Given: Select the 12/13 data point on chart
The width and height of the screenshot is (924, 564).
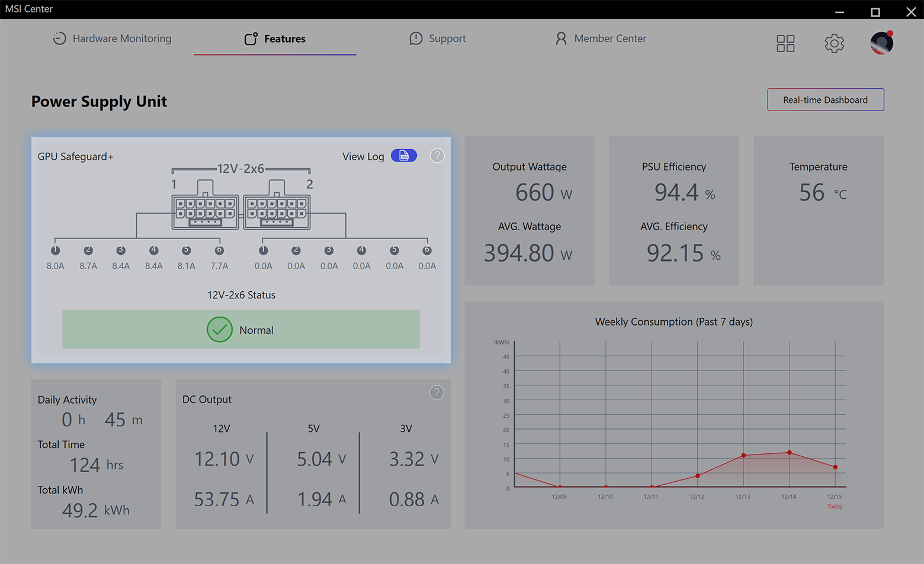Looking at the screenshot, I should pos(744,455).
